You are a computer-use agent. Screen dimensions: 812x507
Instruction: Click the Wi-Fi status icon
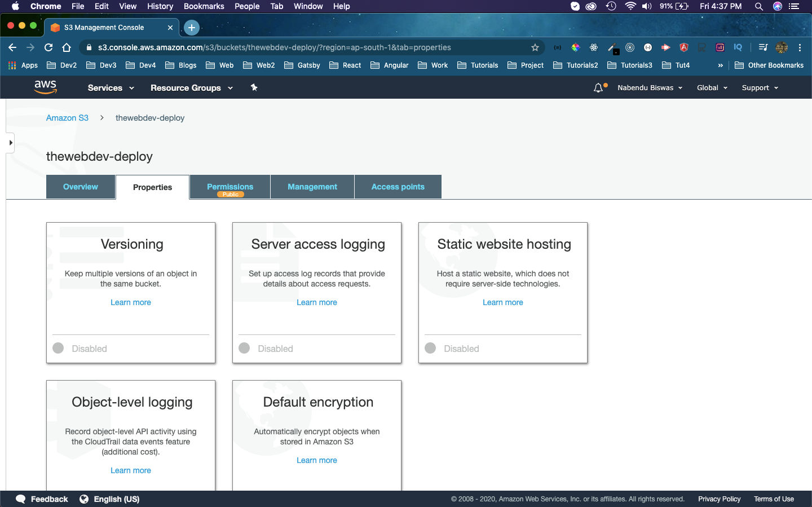[630, 6]
